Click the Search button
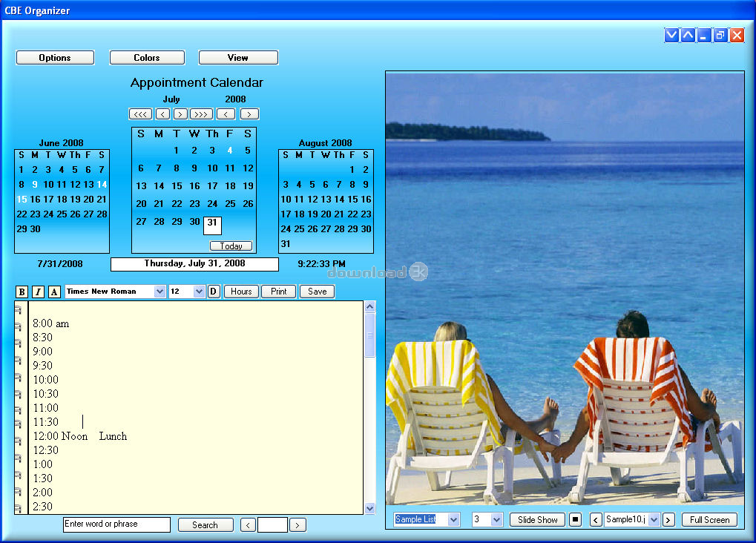 206,524
